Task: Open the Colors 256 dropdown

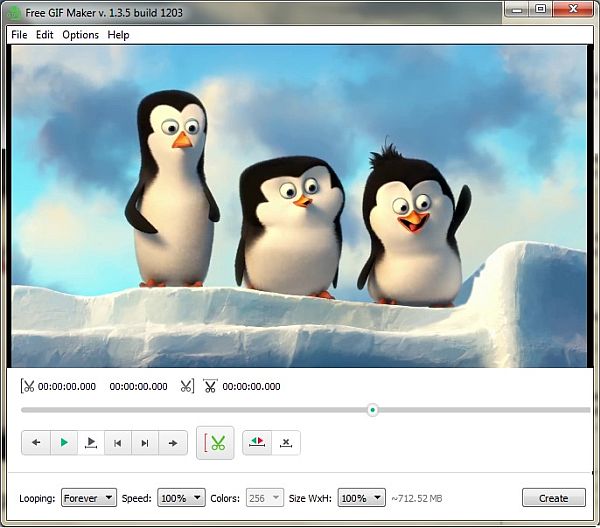Action: [265, 498]
